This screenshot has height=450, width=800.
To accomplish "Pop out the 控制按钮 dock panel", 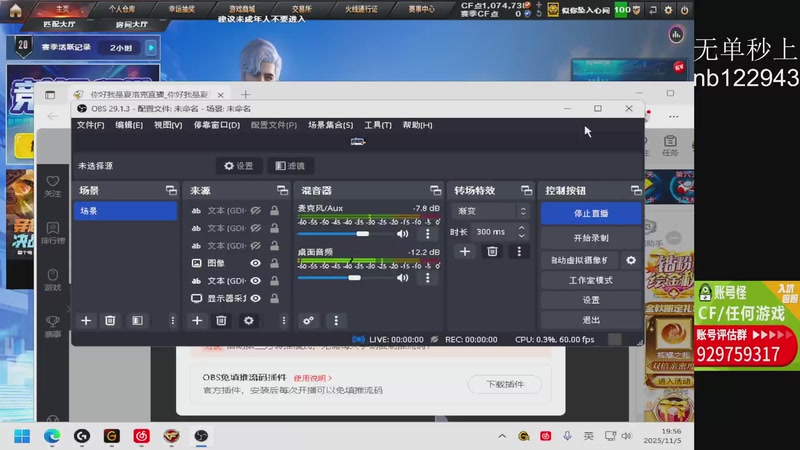I will (636, 190).
